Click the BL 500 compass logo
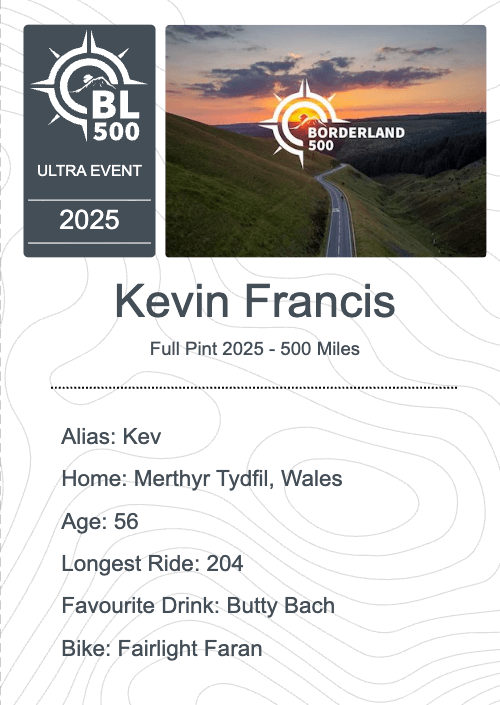This screenshot has width=500, height=705. [89, 85]
